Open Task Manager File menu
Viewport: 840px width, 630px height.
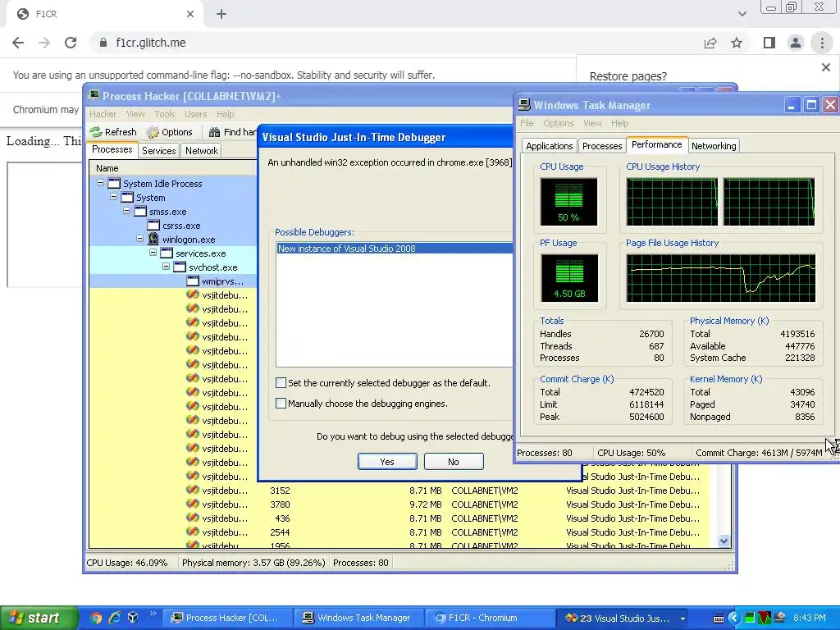(527, 123)
